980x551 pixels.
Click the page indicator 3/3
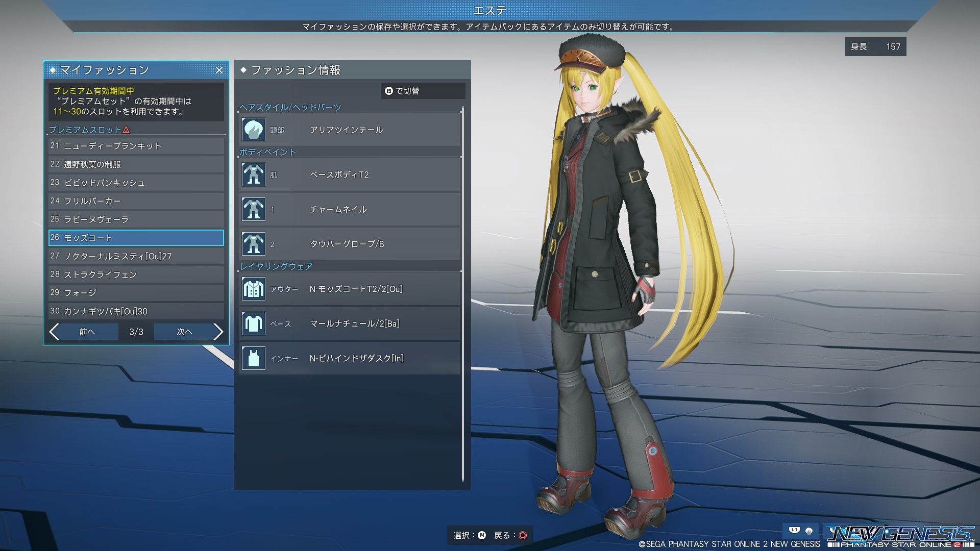(x=136, y=332)
